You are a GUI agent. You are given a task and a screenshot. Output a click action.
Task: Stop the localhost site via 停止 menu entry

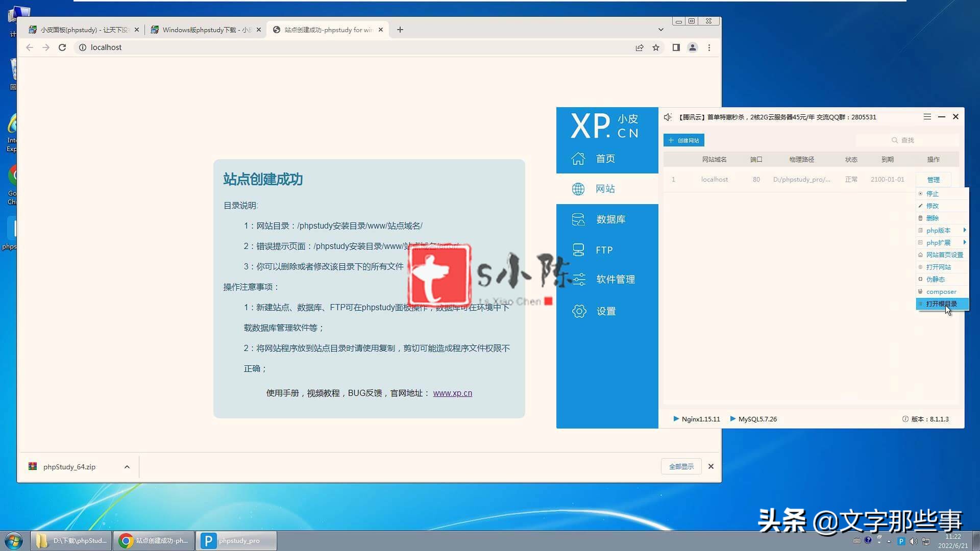[x=932, y=193]
